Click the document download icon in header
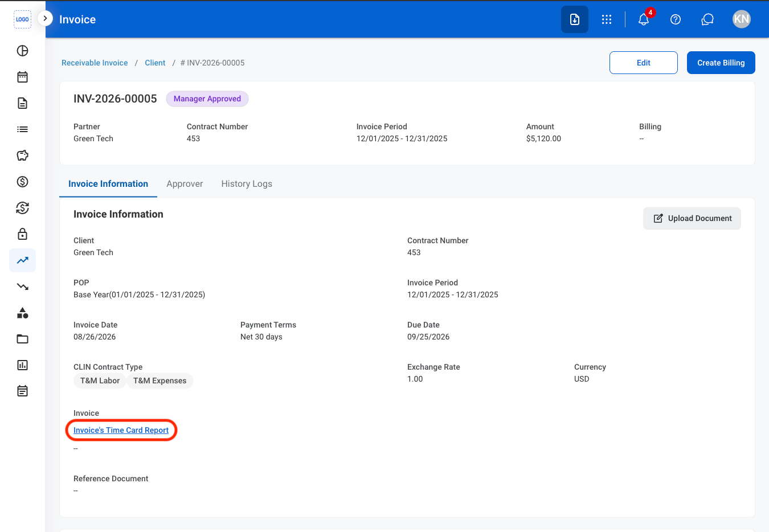 point(575,19)
